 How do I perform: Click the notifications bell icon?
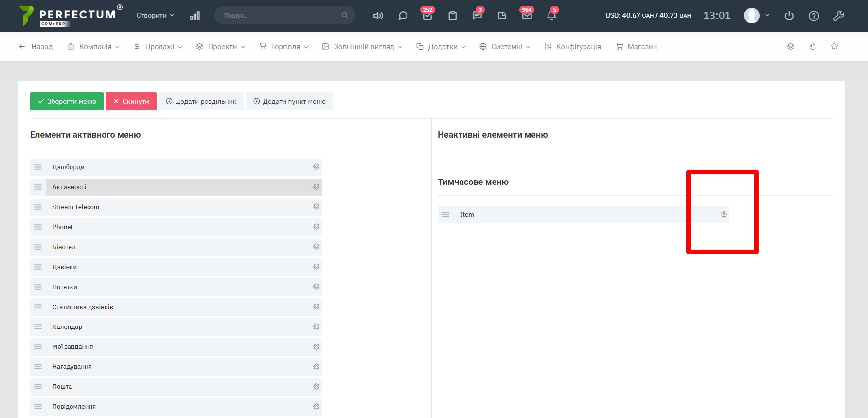tap(551, 16)
